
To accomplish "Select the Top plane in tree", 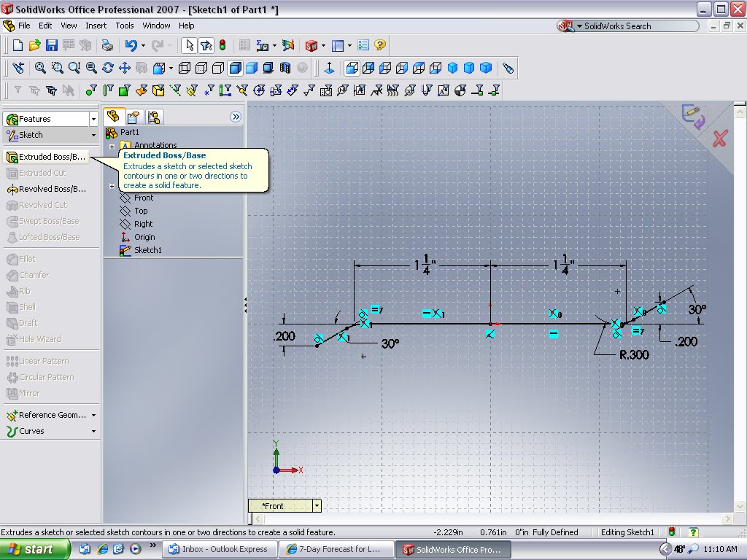I will (134, 211).
